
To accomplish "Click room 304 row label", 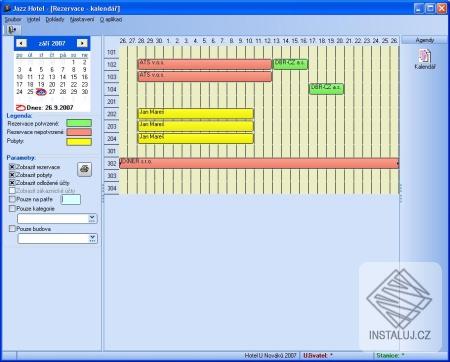I will click(x=112, y=188).
